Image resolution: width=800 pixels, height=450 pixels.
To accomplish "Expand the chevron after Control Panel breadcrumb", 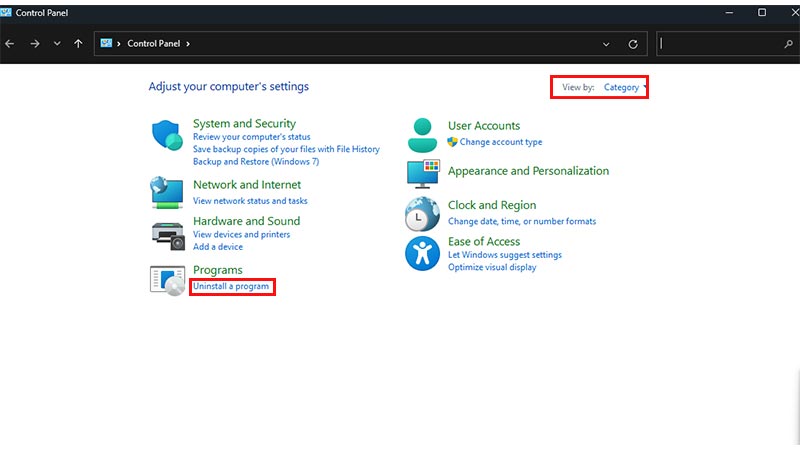I will [x=188, y=44].
